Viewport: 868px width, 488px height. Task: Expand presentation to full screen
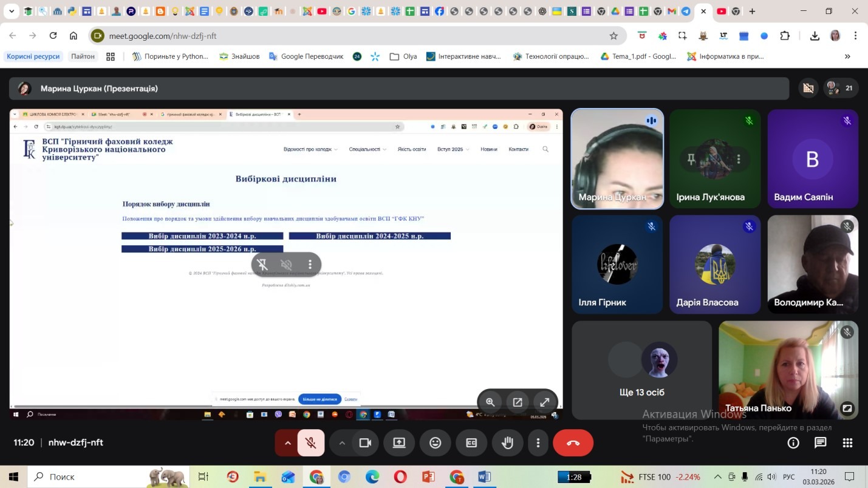tap(545, 402)
